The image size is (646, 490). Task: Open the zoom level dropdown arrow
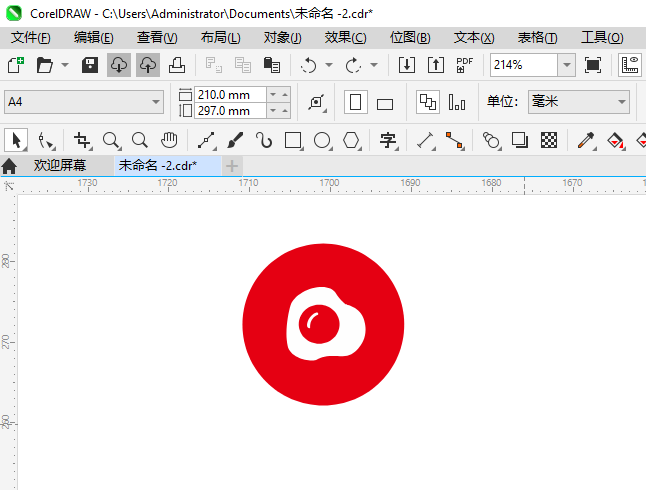point(566,65)
